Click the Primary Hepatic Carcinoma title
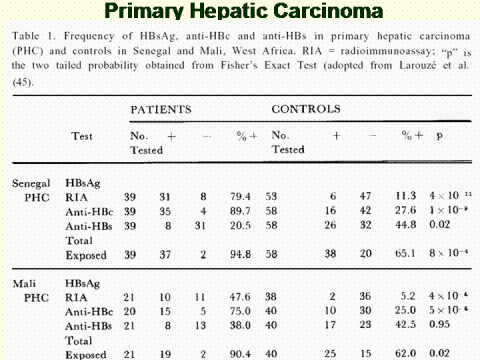Screen dimensions: 480x360 (244, 10)
